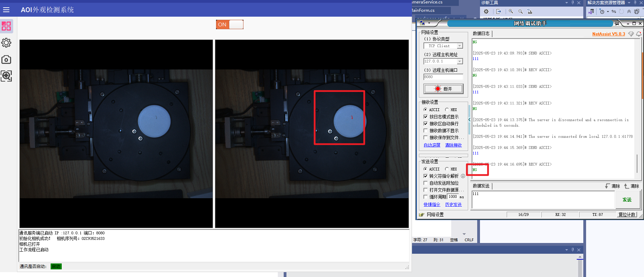Click the diagnostic tools export icon
This screenshot has width=644, height=277.
pyautogui.click(x=498, y=11)
